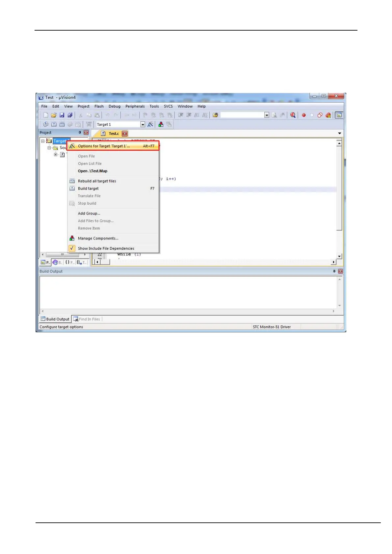392x554 pixels.
Task: Switch to the Templates panel tab
Action: coord(81,262)
